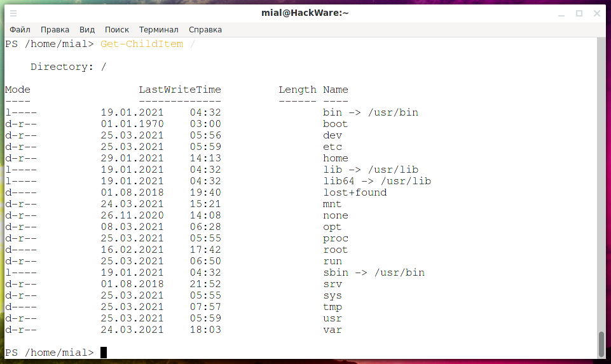Click the 'srv' directory name

coord(333,284)
